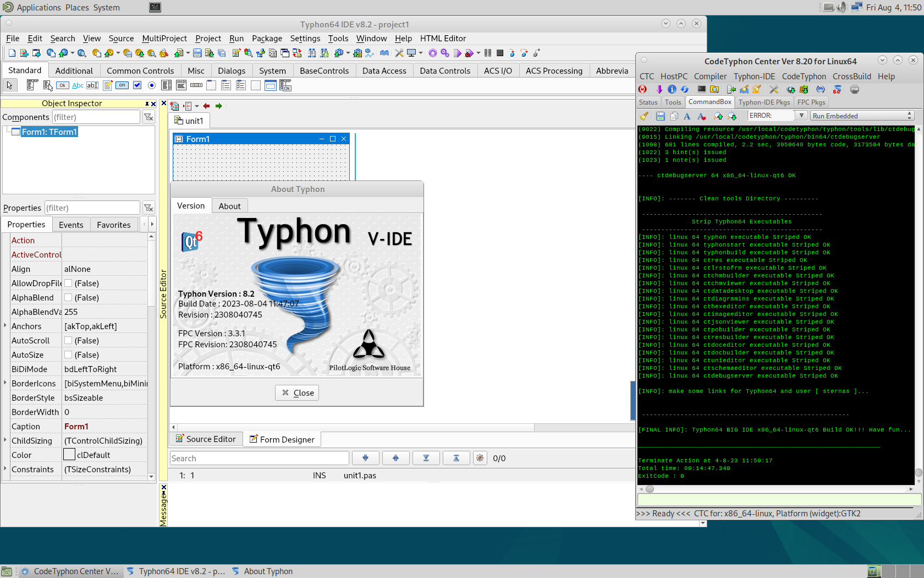Image resolution: width=924 pixels, height=578 pixels.
Task: Switch to the About tab in About Typhon
Action: pyautogui.click(x=229, y=206)
